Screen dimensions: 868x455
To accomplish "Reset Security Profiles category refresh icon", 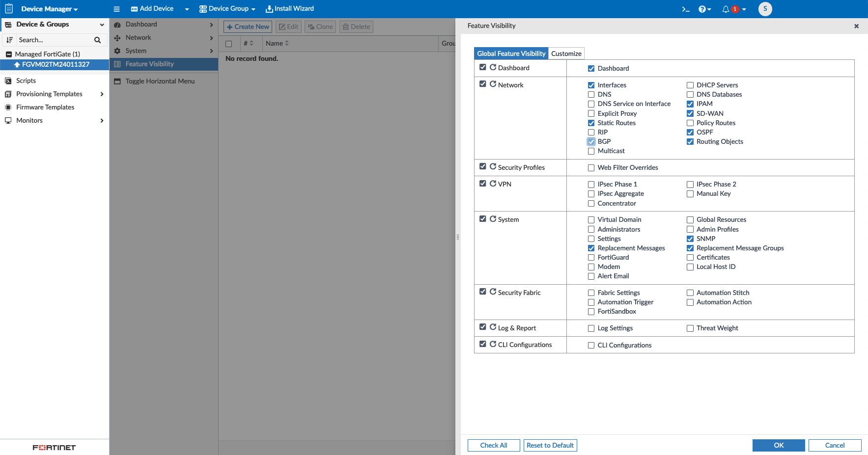I will pyautogui.click(x=493, y=166).
